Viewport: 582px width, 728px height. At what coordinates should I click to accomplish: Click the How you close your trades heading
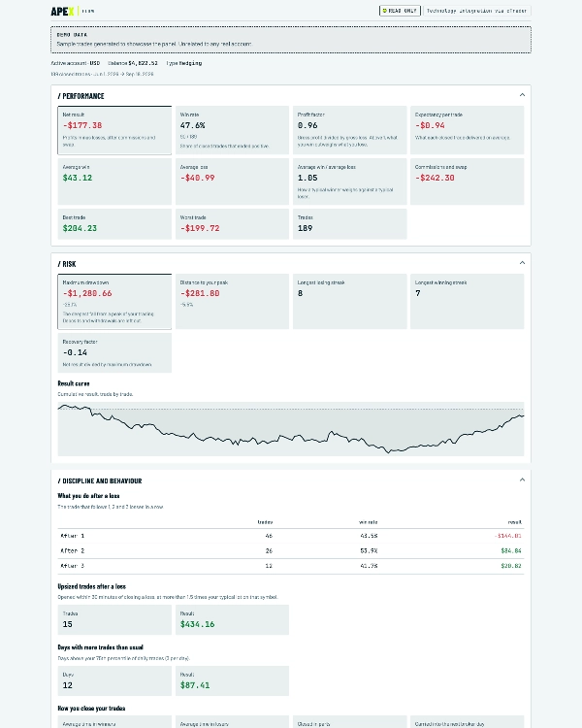91,709
